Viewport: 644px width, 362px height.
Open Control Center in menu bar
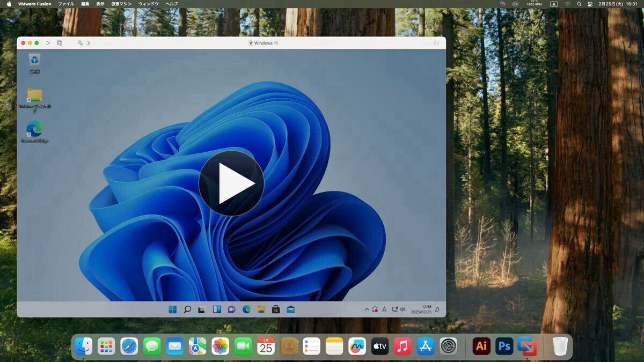coord(590,4)
